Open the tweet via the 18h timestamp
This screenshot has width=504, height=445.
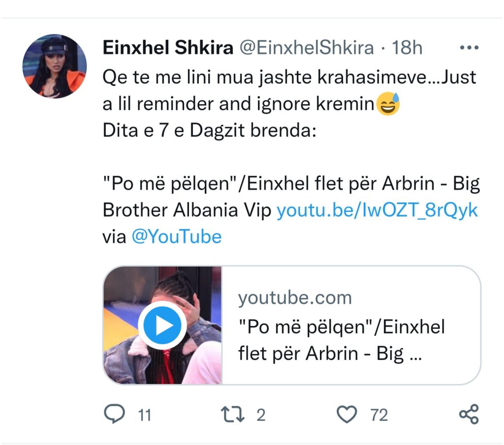pos(407,48)
